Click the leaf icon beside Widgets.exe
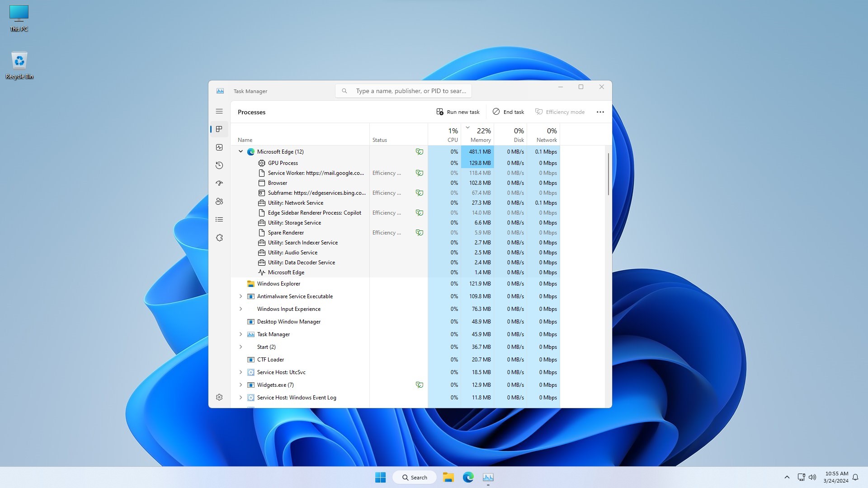This screenshot has height=488, width=868. 420,385
